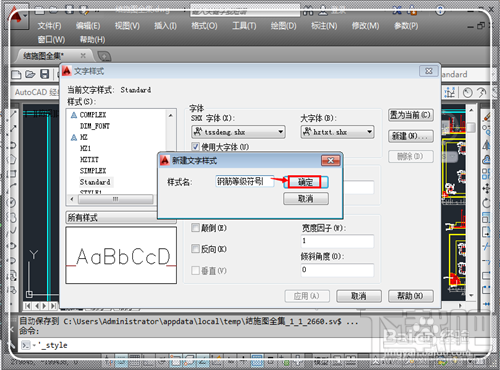
Task: Jump to the last layout tab arrow
Action: point(53,306)
